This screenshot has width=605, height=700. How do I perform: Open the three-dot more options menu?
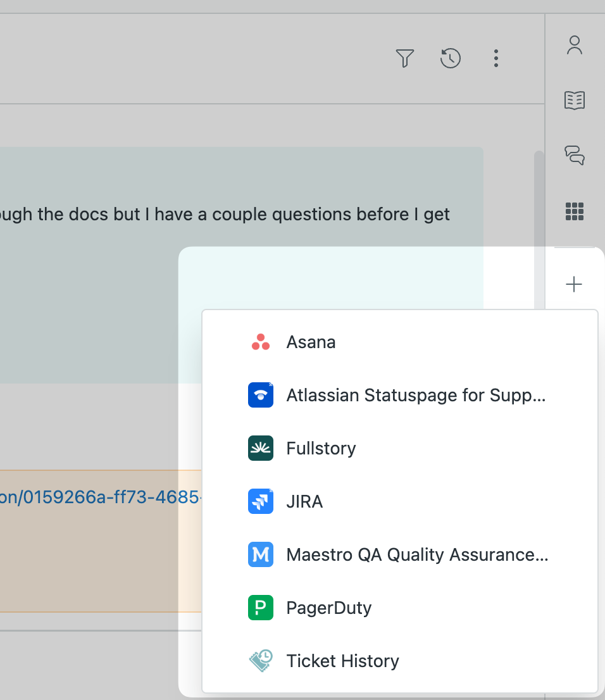coord(496,59)
